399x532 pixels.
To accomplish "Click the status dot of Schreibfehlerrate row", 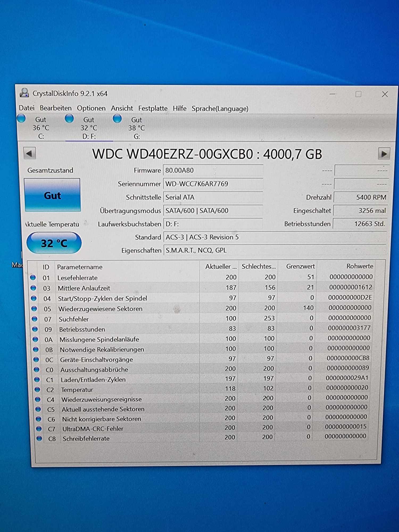I will coord(39,438).
